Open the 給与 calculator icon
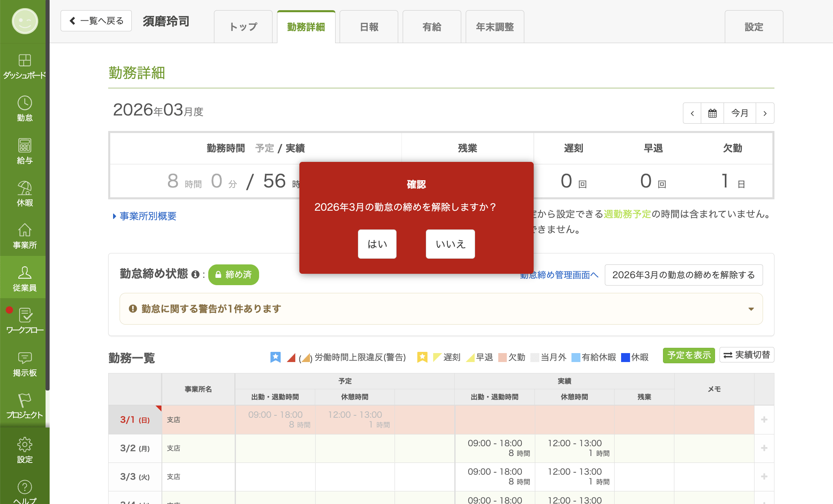Screen dimensions: 833x504 [x=24, y=146]
